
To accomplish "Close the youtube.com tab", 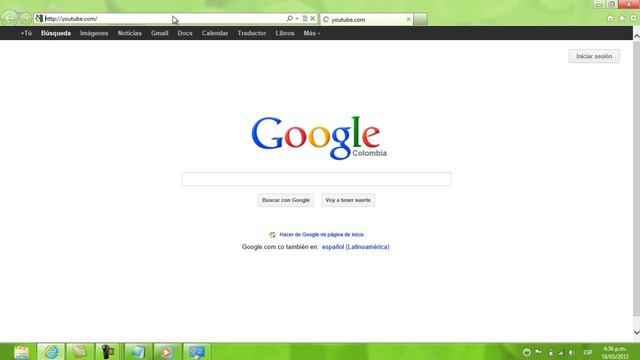I will tap(408, 19).
